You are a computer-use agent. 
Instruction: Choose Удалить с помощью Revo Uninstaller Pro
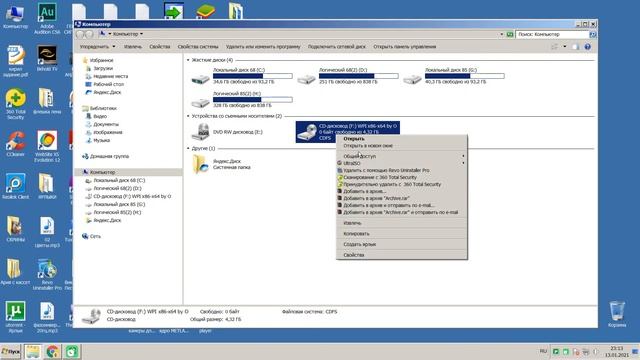[402, 170]
